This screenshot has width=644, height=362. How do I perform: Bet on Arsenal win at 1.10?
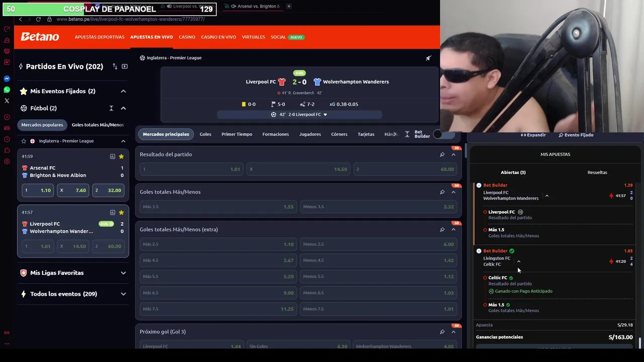coord(38,191)
